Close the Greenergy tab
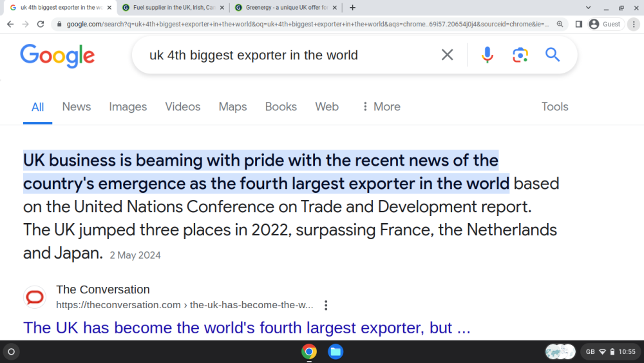The width and height of the screenshot is (644, 363). [334, 7]
